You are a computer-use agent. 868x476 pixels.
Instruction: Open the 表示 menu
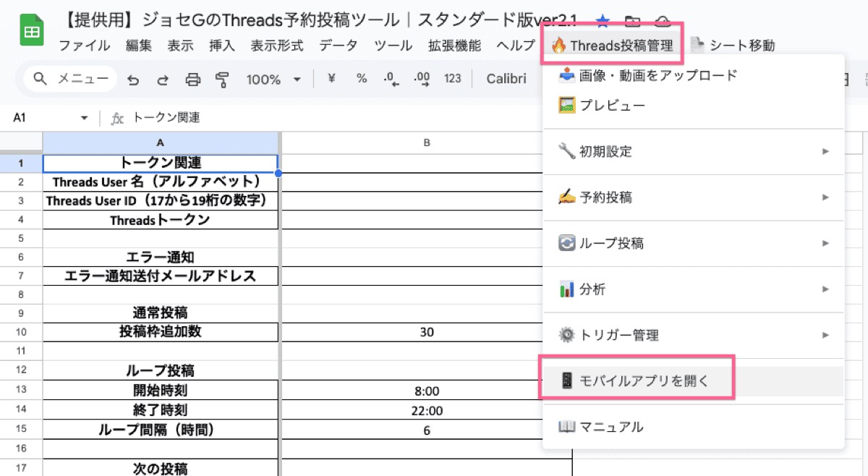[x=180, y=46]
